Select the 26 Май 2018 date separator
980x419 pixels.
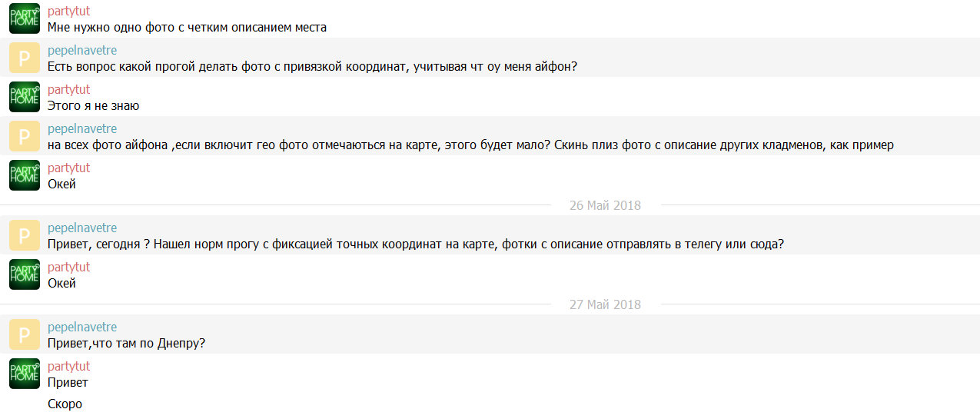(x=605, y=205)
